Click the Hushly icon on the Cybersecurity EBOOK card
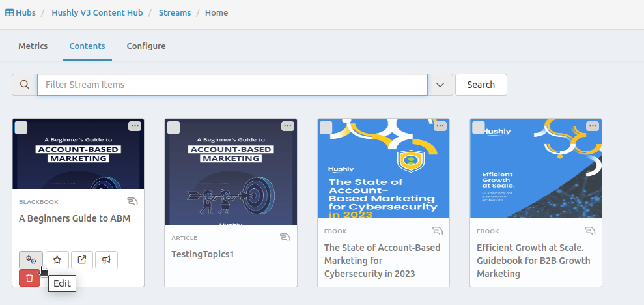 [x=438, y=231]
